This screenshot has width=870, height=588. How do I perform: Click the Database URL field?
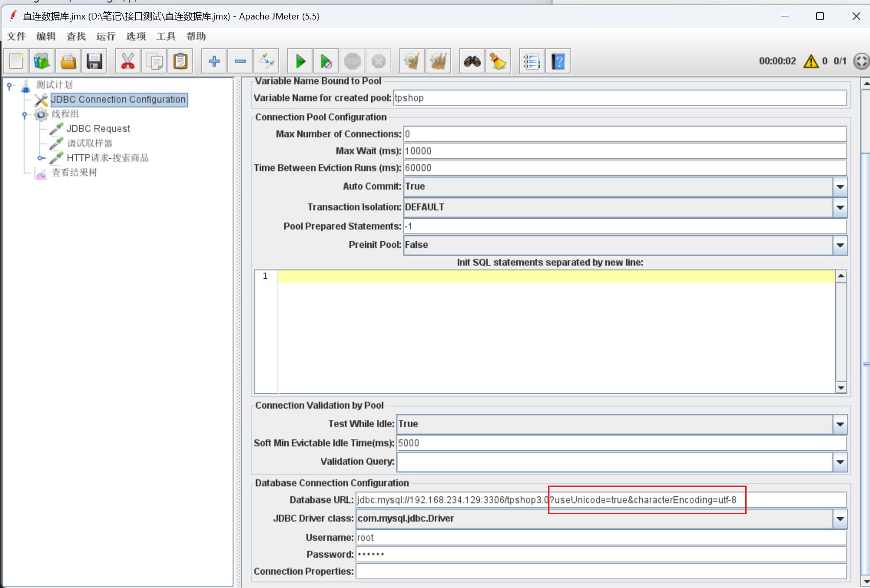(x=601, y=500)
